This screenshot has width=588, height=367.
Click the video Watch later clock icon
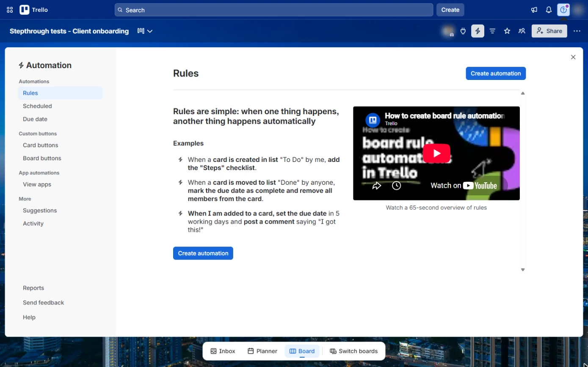396,186
